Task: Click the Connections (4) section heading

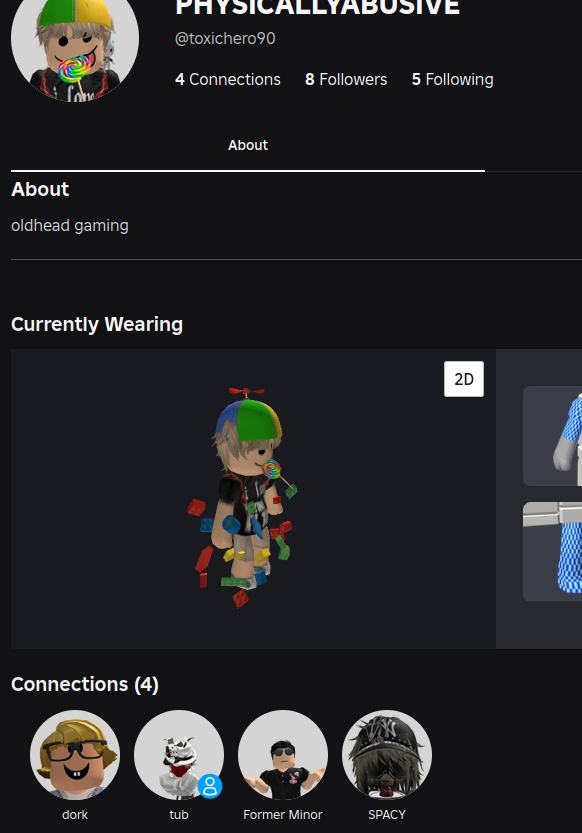Action: (x=85, y=684)
